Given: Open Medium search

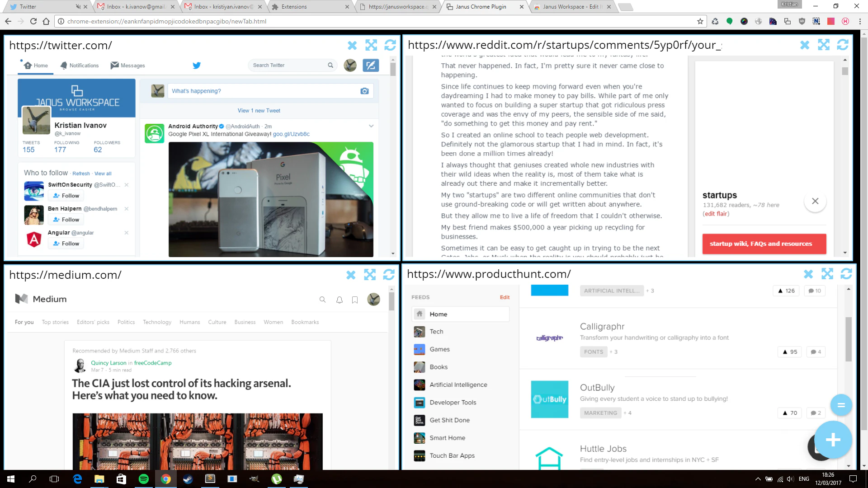Looking at the screenshot, I should [x=322, y=300].
